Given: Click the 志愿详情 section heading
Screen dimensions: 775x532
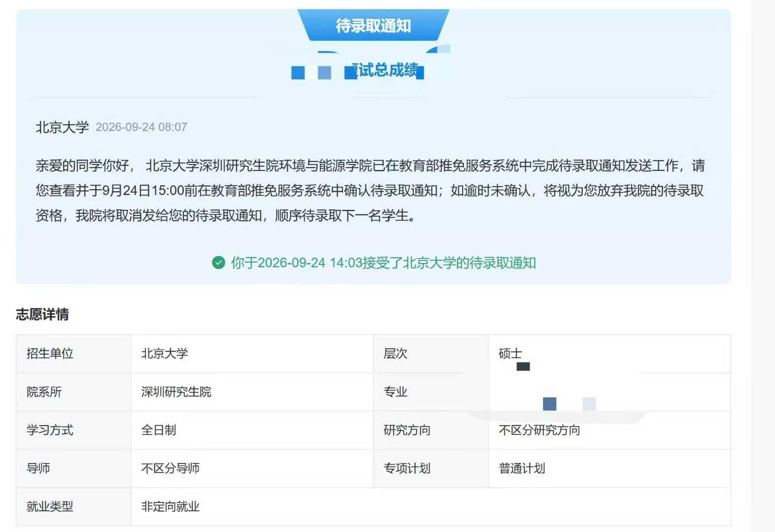Looking at the screenshot, I should point(42,314).
